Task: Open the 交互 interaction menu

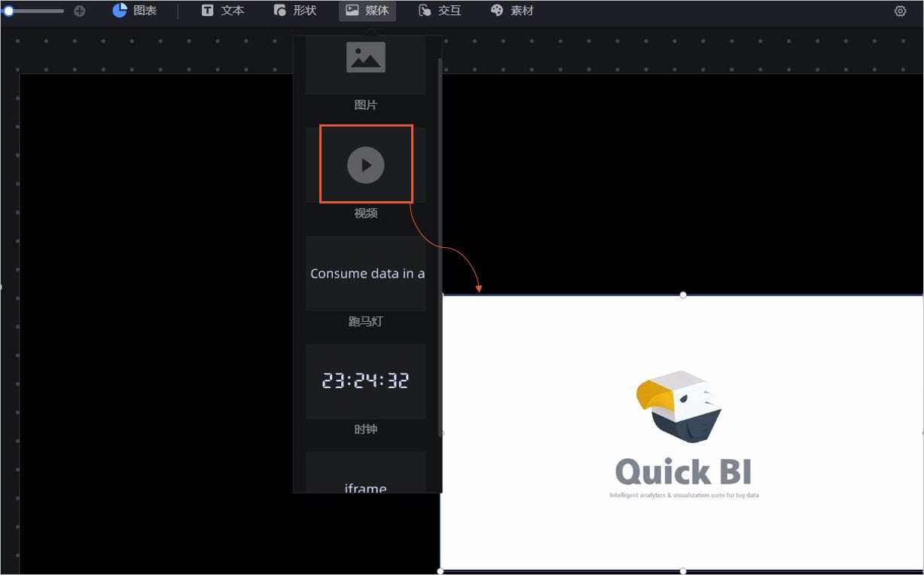Action: 440,11
